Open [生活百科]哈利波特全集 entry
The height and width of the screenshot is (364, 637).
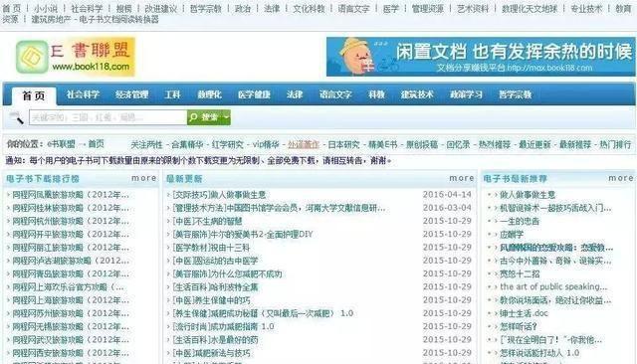coord(215,286)
